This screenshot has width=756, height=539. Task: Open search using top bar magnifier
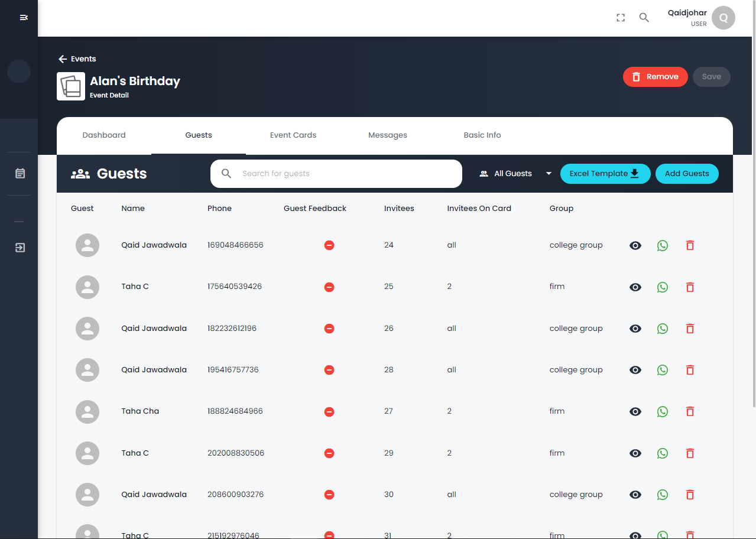(644, 18)
